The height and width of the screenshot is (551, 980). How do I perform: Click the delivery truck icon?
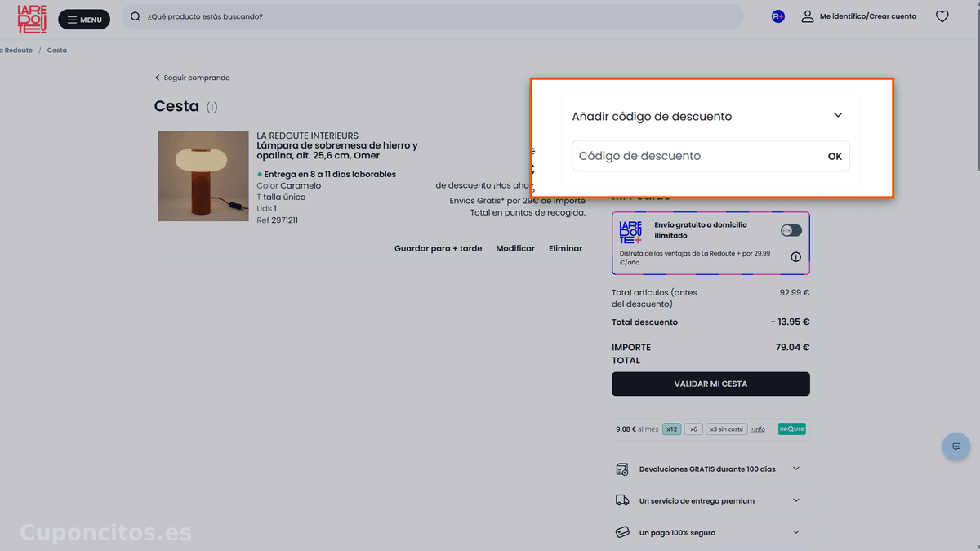(622, 500)
